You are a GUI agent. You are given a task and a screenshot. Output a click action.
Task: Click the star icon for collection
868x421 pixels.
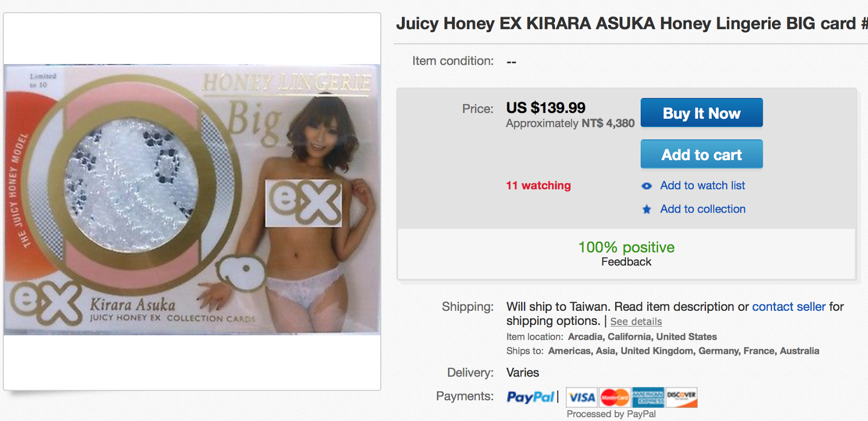tap(647, 209)
